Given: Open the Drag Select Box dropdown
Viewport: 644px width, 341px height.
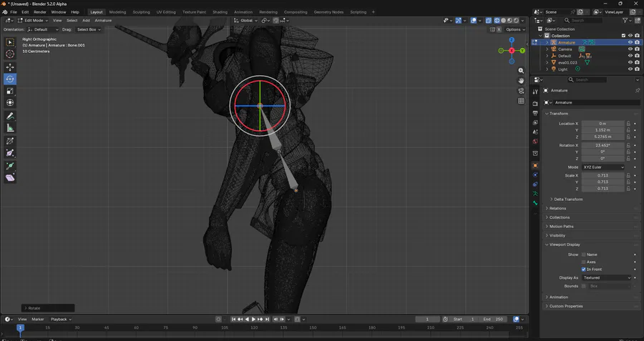Looking at the screenshot, I should [89, 29].
